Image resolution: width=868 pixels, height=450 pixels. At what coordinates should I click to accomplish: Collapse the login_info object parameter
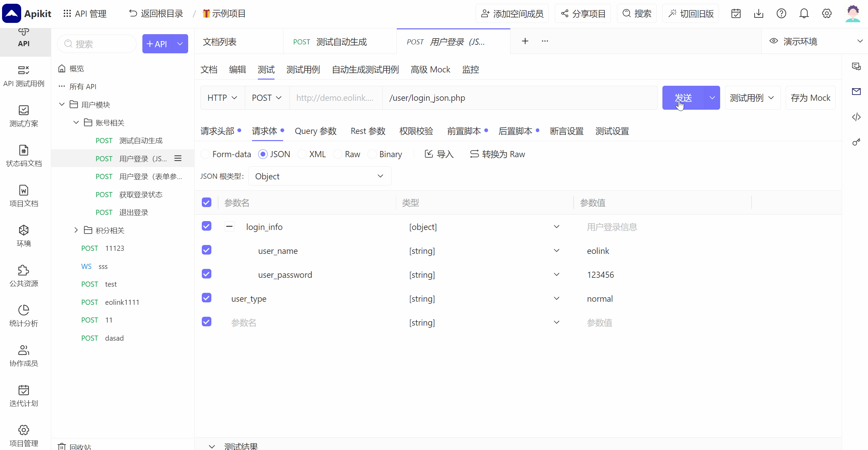tap(229, 226)
